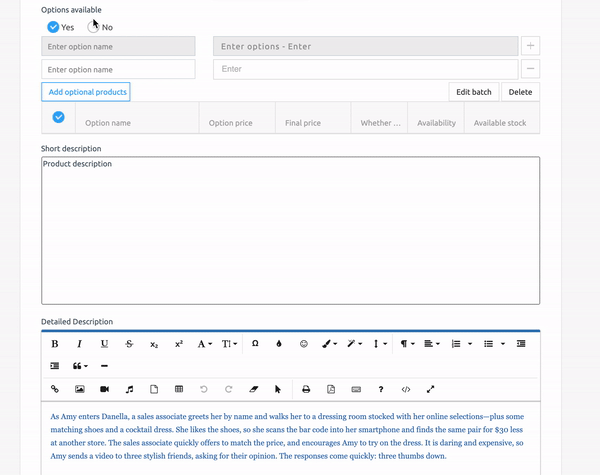Open the quote style dropdown

click(80, 366)
